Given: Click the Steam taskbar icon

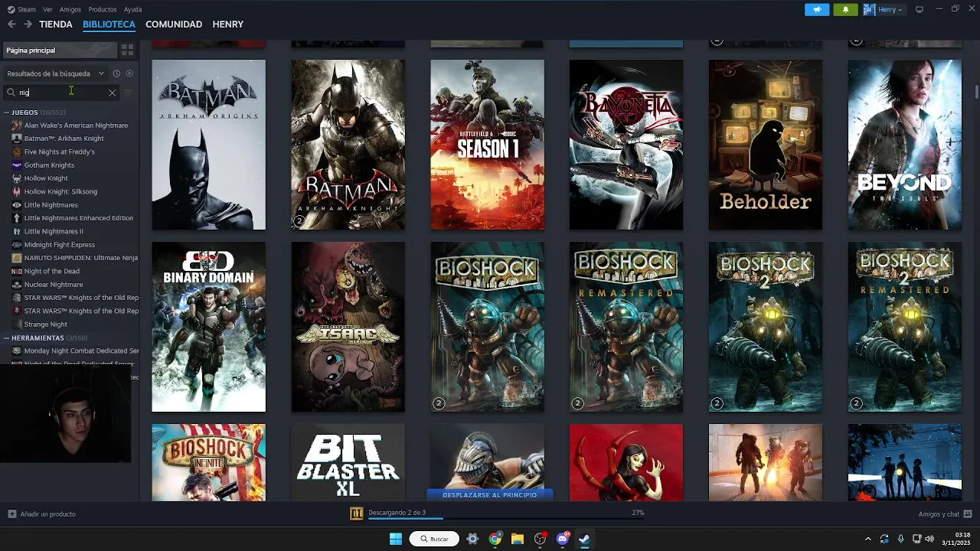Looking at the screenshot, I should click(x=584, y=539).
